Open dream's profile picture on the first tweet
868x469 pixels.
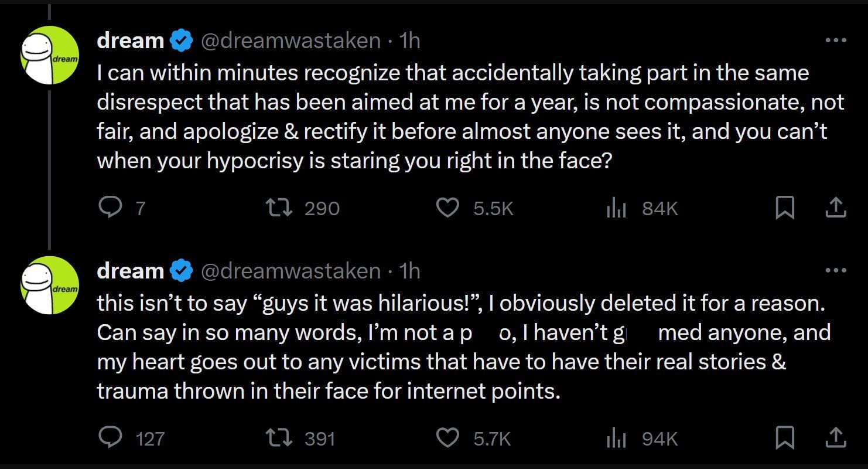50,56
